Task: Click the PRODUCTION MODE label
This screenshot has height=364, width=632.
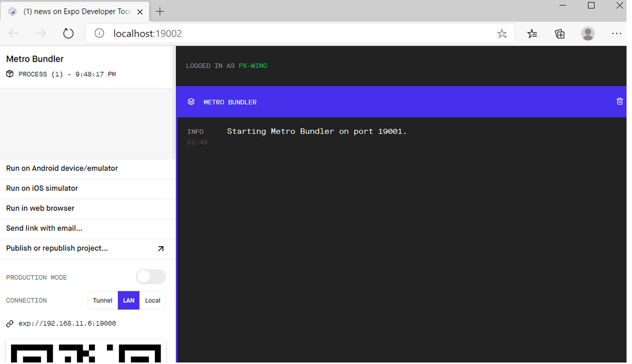Action: [36, 277]
